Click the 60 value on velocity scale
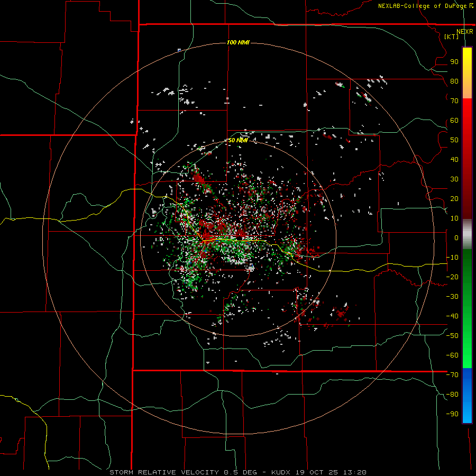This screenshot has height=476, width=476. [x=454, y=121]
